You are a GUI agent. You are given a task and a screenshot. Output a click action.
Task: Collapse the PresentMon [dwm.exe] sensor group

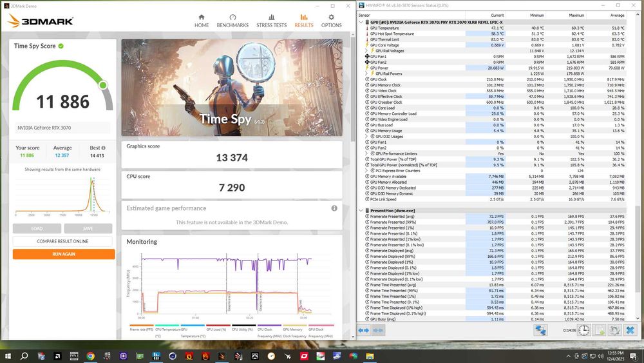361,210
